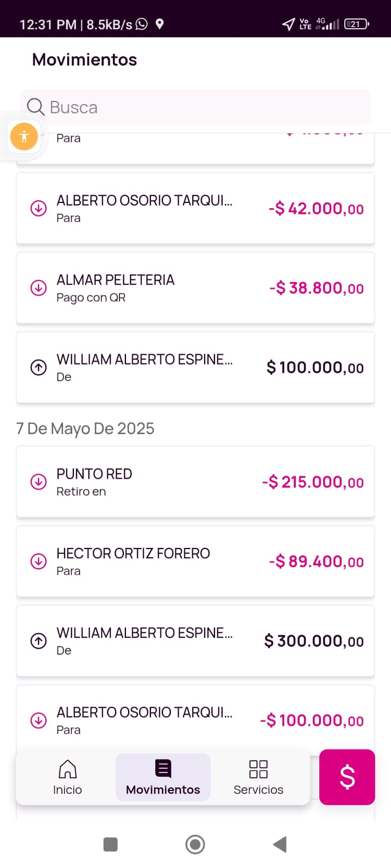Tap the incoming arrow icon beside $300.000,00 deposit
391x868 pixels.
(39, 641)
